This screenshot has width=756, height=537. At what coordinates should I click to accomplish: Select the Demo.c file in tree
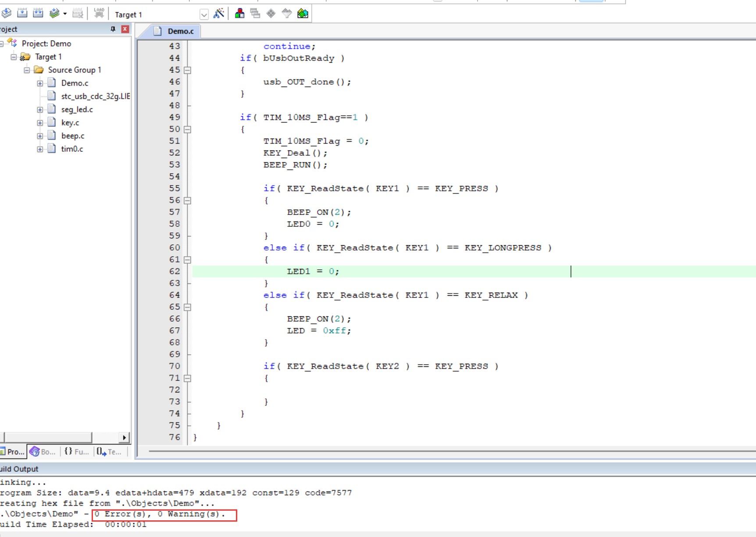[75, 83]
